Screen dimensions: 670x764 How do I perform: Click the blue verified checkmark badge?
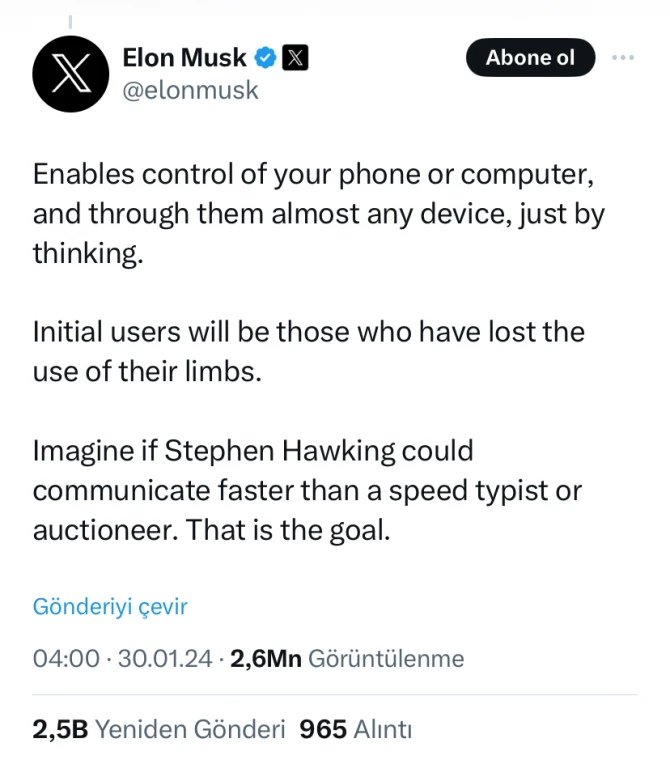coord(266,58)
